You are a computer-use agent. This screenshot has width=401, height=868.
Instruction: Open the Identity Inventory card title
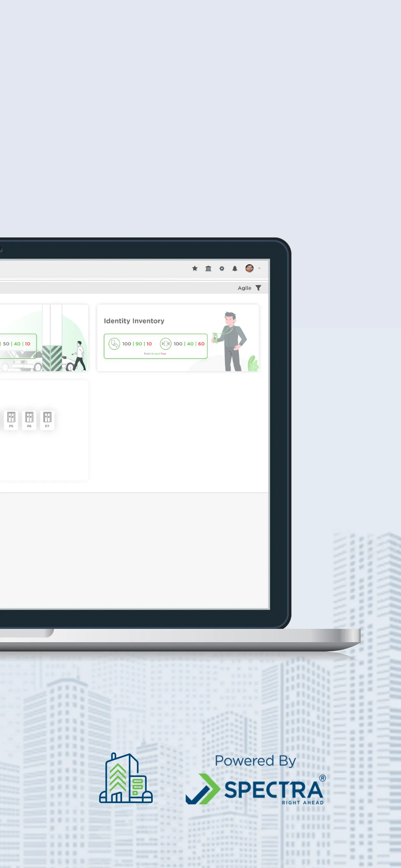(x=134, y=321)
